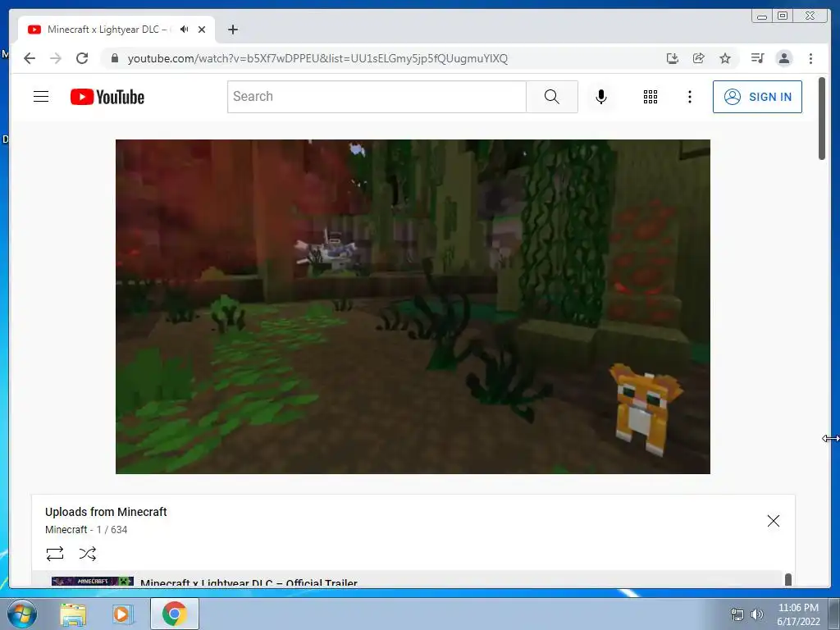Image resolution: width=840 pixels, height=630 pixels.
Task: Click the page vertical scrollbar thumb
Action: coord(822,118)
